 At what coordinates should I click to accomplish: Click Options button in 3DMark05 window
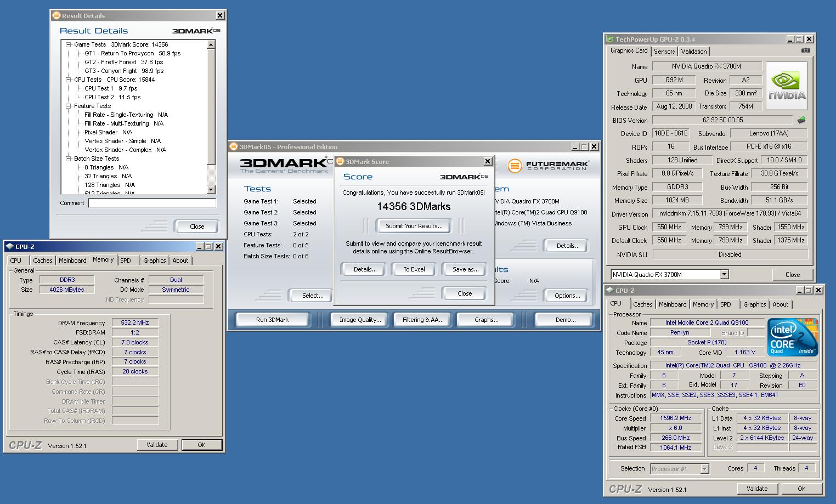click(567, 296)
